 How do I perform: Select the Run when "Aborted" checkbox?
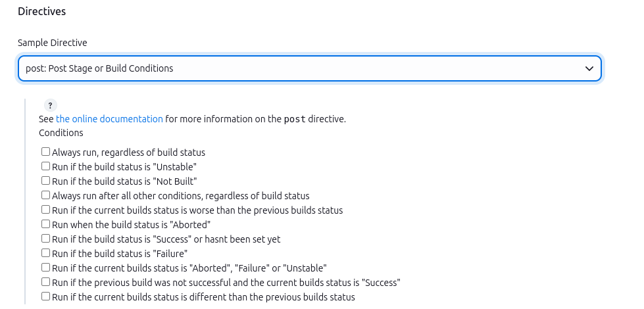point(46,224)
